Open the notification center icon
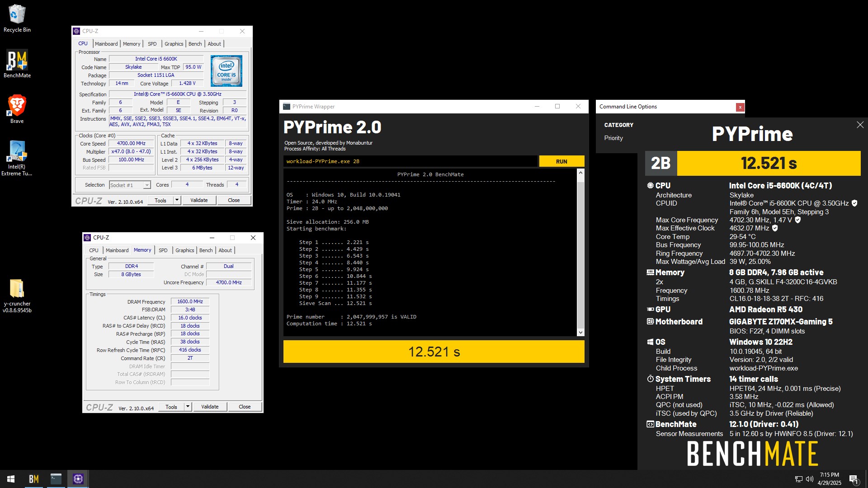Image resolution: width=868 pixels, height=488 pixels. tap(854, 479)
